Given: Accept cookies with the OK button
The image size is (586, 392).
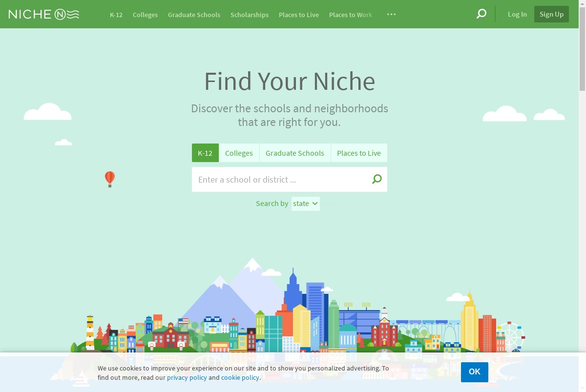Looking at the screenshot, I should pos(475,372).
